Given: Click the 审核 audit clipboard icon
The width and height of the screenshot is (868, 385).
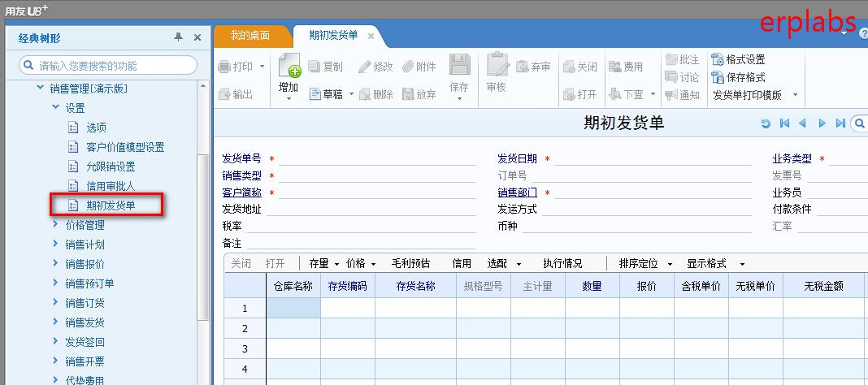Looking at the screenshot, I should (x=497, y=65).
